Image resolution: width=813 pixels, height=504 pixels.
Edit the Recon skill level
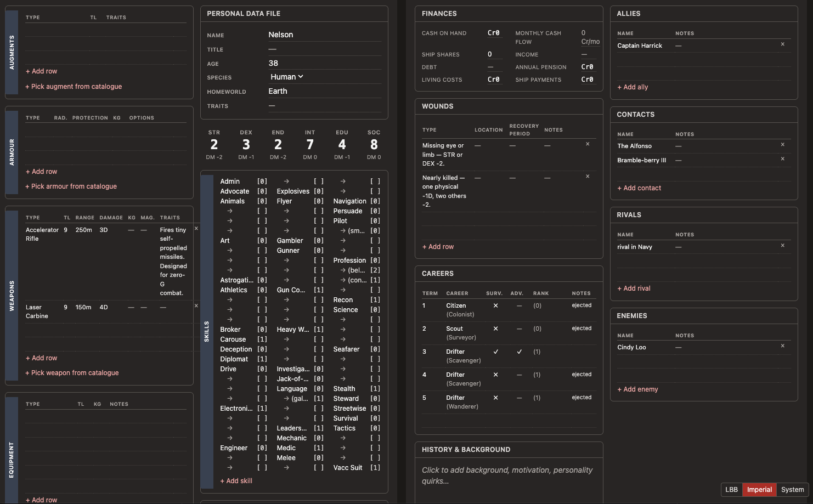click(375, 300)
